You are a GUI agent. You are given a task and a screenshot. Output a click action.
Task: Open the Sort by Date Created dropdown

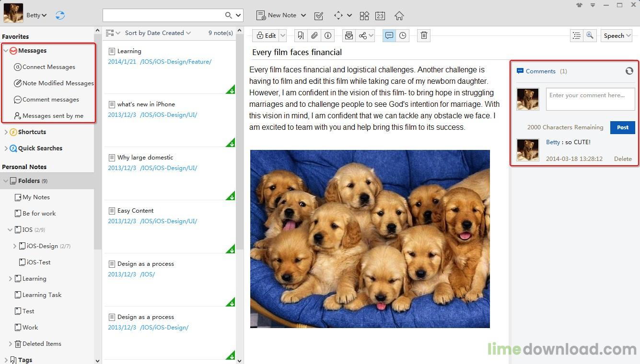(x=158, y=33)
